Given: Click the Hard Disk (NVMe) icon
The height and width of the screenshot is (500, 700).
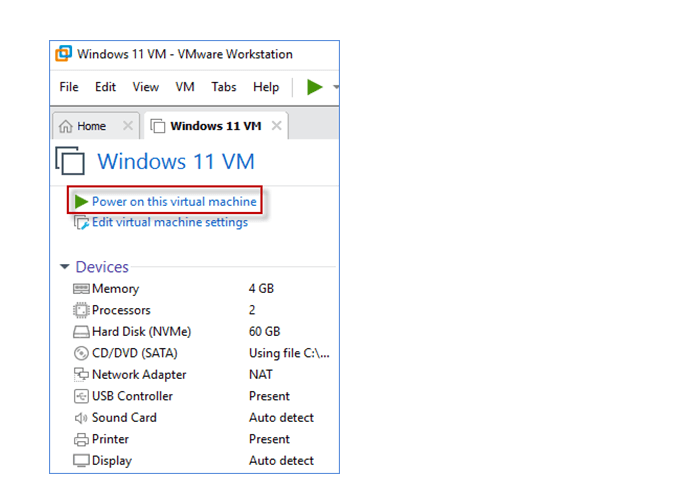Looking at the screenshot, I should [81, 332].
